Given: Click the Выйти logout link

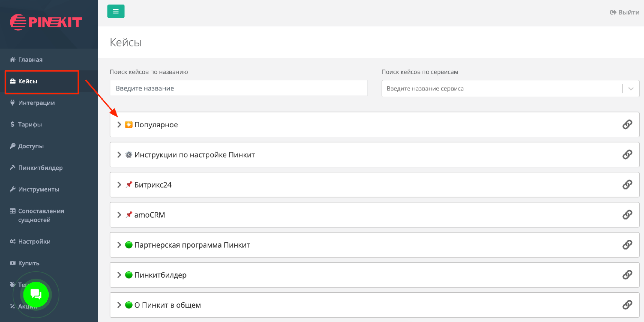Looking at the screenshot, I should tap(624, 12).
